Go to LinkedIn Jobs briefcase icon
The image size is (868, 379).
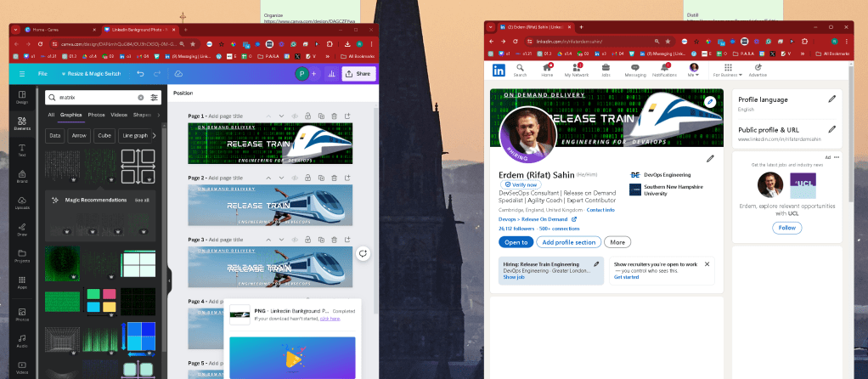tap(606, 70)
